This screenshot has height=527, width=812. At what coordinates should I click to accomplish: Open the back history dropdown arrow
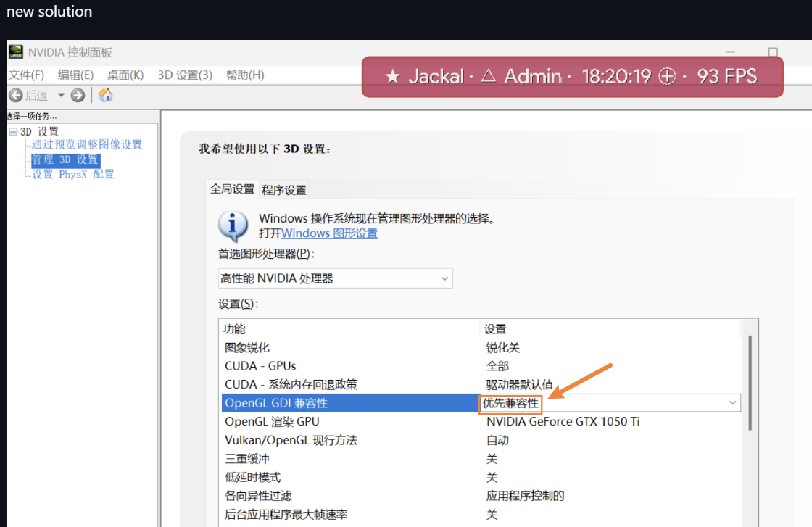click(x=61, y=95)
